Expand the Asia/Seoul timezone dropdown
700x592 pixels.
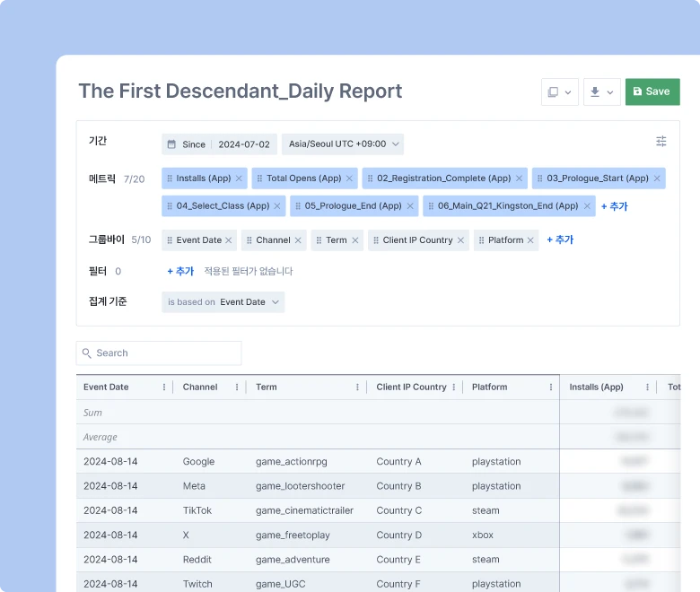point(343,144)
